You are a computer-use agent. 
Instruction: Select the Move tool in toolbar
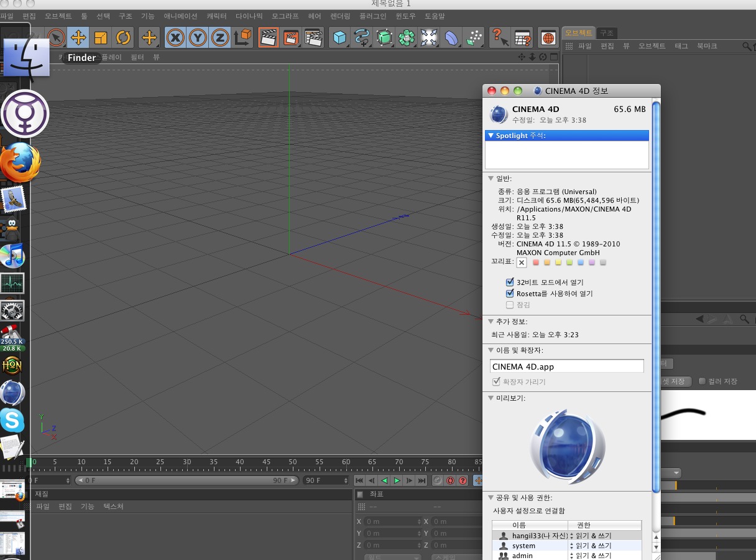click(78, 38)
